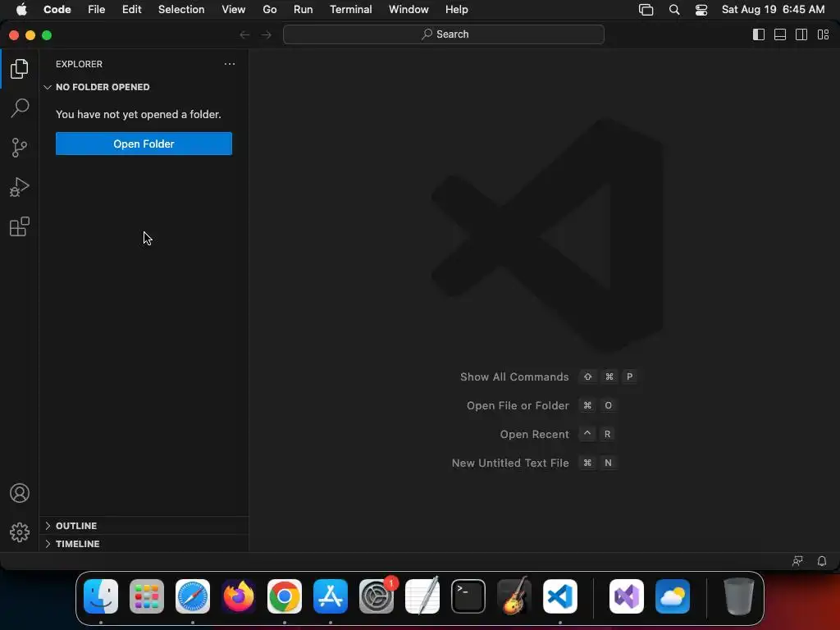Viewport: 840px width, 630px height.
Task: Open Spotlight search in menu bar
Action: (x=674, y=10)
